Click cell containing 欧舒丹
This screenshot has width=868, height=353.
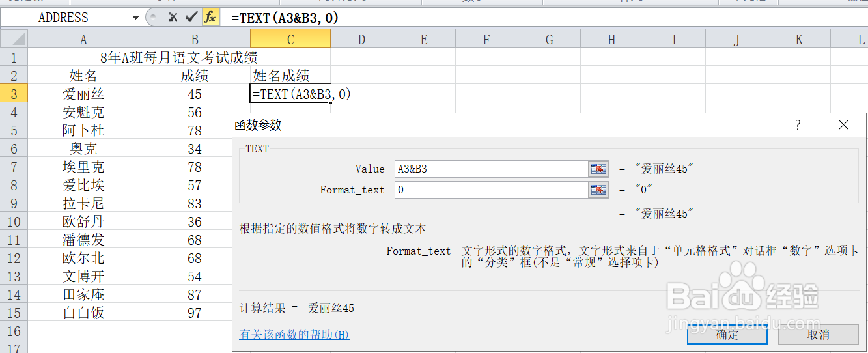[83, 221]
